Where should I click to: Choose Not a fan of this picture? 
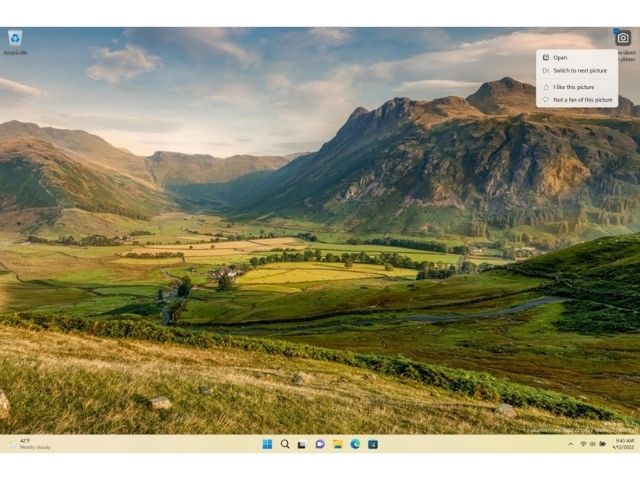pos(582,100)
